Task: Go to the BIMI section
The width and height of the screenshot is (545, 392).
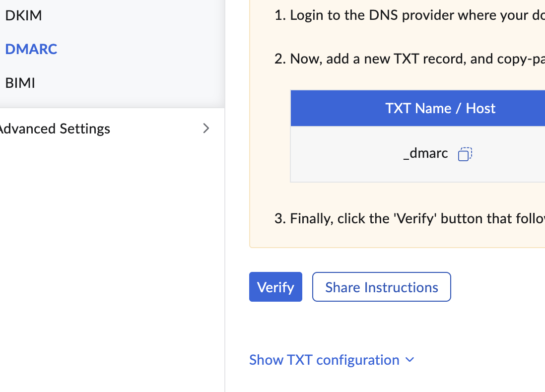Action: (x=20, y=83)
